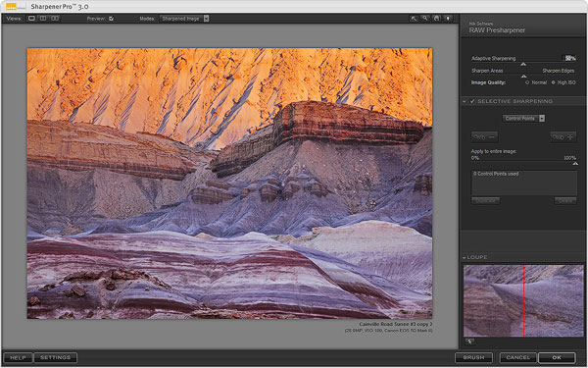Viewport: 588px width, 368px height.
Task: Click the Adaptive Sharpening percentage field
Action: [570, 58]
